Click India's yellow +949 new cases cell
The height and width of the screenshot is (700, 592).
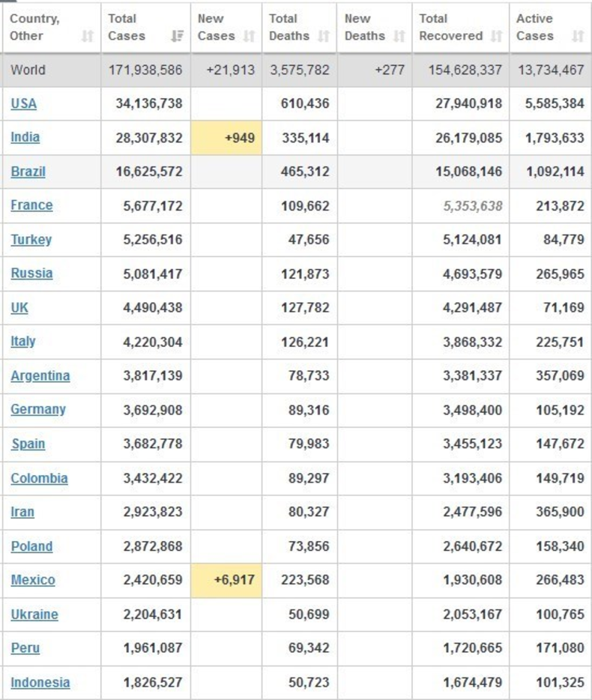(x=226, y=138)
